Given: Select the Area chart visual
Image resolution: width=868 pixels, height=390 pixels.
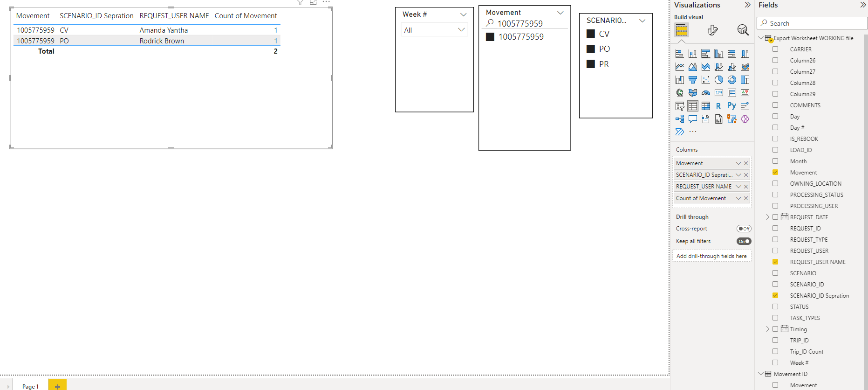Looking at the screenshot, I should [693, 67].
